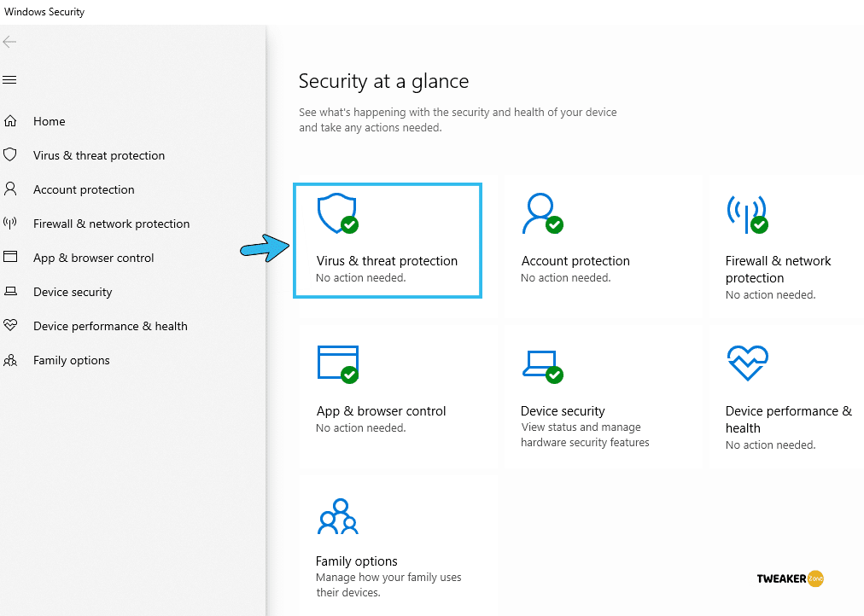864x616 pixels.
Task: Click 'No action needed.' under Account protection tile
Action: pyautogui.click(x=566, y=278)
